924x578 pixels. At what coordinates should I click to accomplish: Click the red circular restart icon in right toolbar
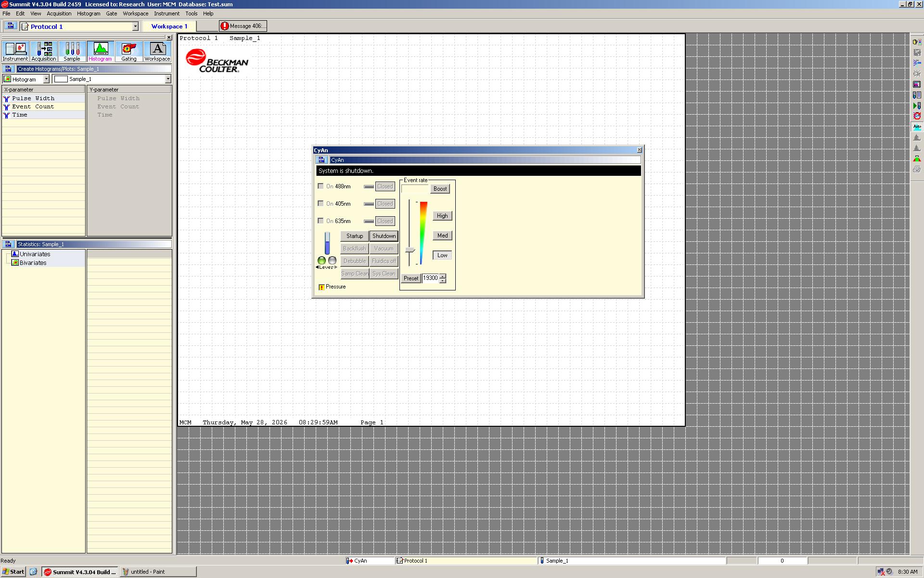tap(917, 116)
